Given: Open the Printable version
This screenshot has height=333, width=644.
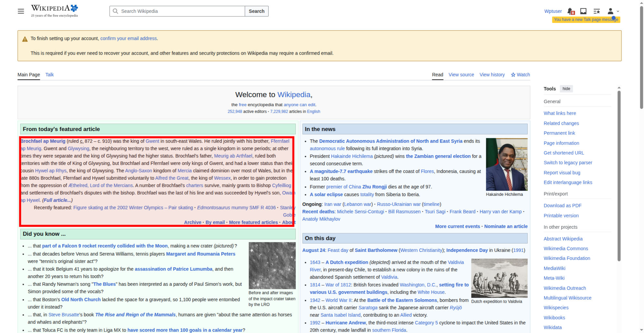Looking at the screenshot, I should [x=561, y=216].
